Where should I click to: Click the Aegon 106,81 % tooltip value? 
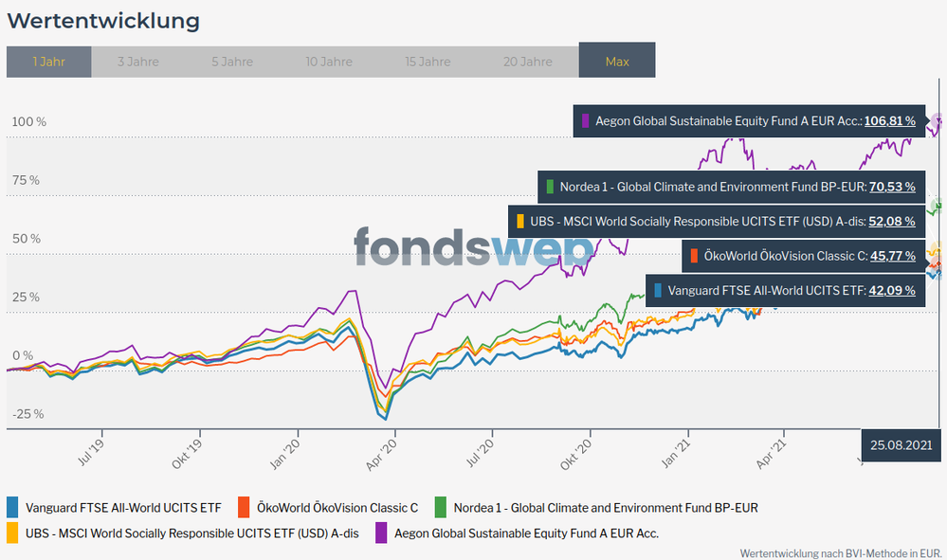[x=889, y=121]
